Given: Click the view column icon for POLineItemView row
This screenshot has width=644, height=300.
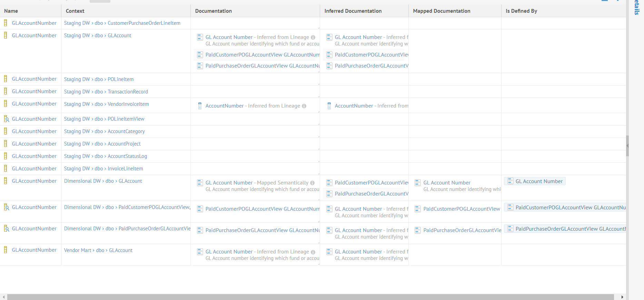Looking at the screenshot, I should (6, 119).
